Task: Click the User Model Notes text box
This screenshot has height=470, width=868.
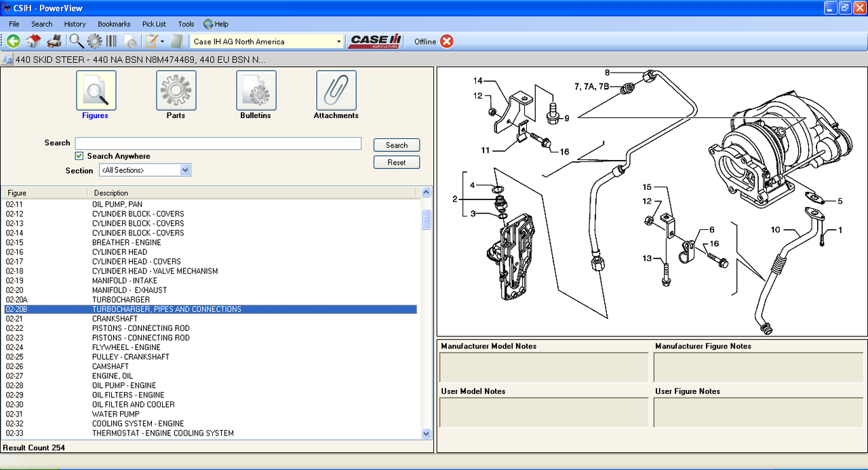Action: [544, 412]
